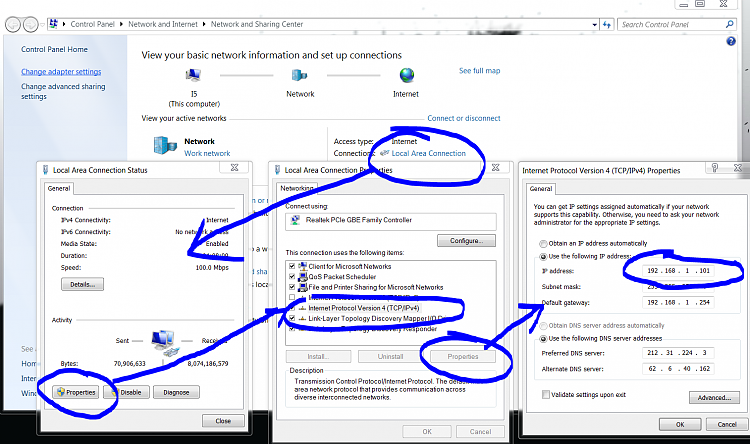Click Diagnose in Local Area Connection Status
Screen dimensions: 750x444
point(176,392)
